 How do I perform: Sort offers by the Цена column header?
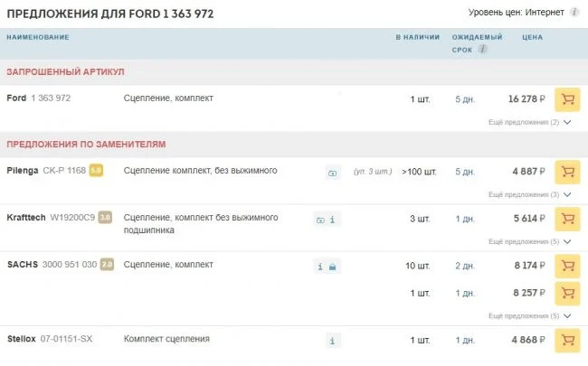532,37
